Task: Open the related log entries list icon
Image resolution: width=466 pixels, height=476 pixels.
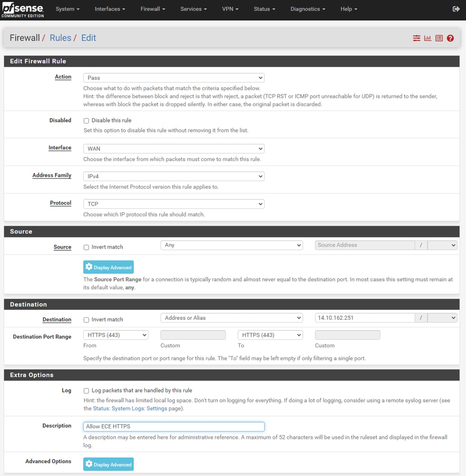Action: pos(439,38)
